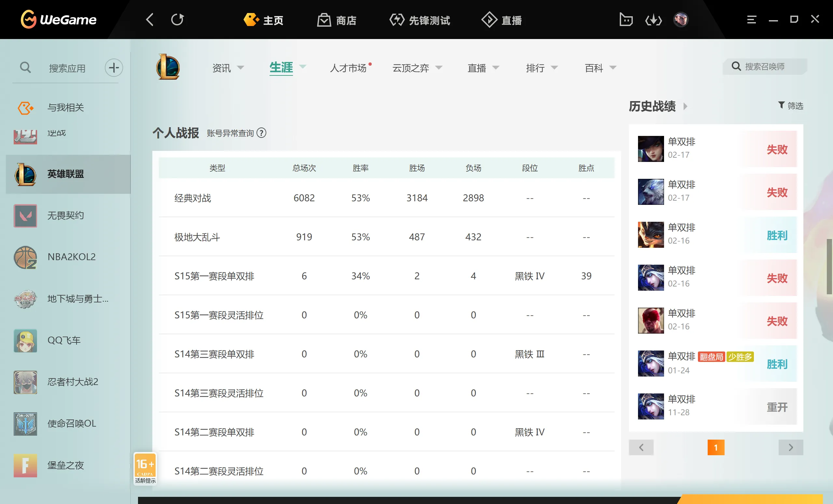833x504 pixels.
Task: Click the 筛选 filter button
Action: point(790,106)
